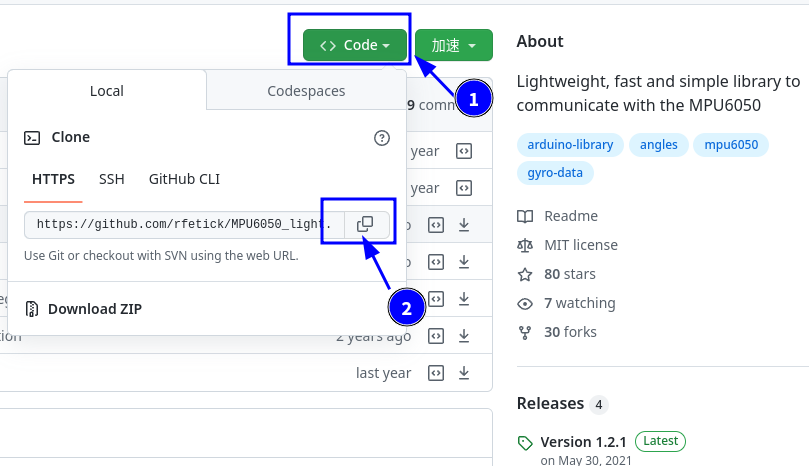Image resolution: width=809 pixels, height=466 pixels.
Task: Click the arduino-library topic tag
Action: pos(570,145)
